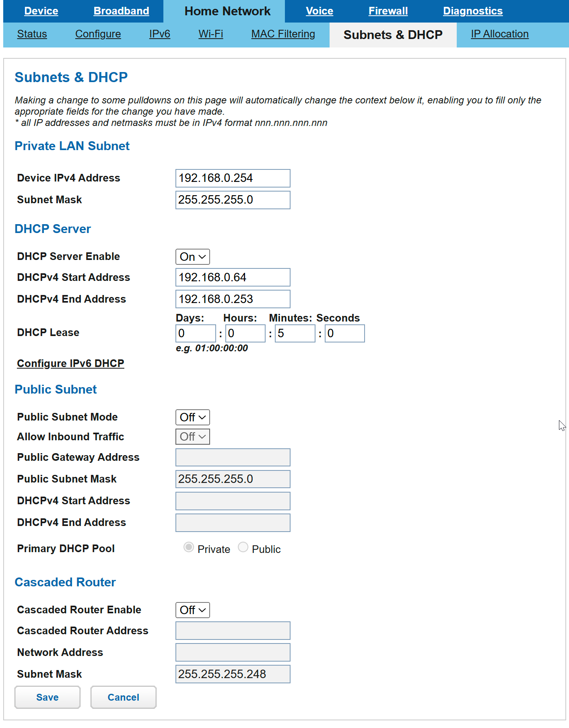Open the Wi-Fi sub-tab
The image size is (569, 728).
tap(210, 34)
